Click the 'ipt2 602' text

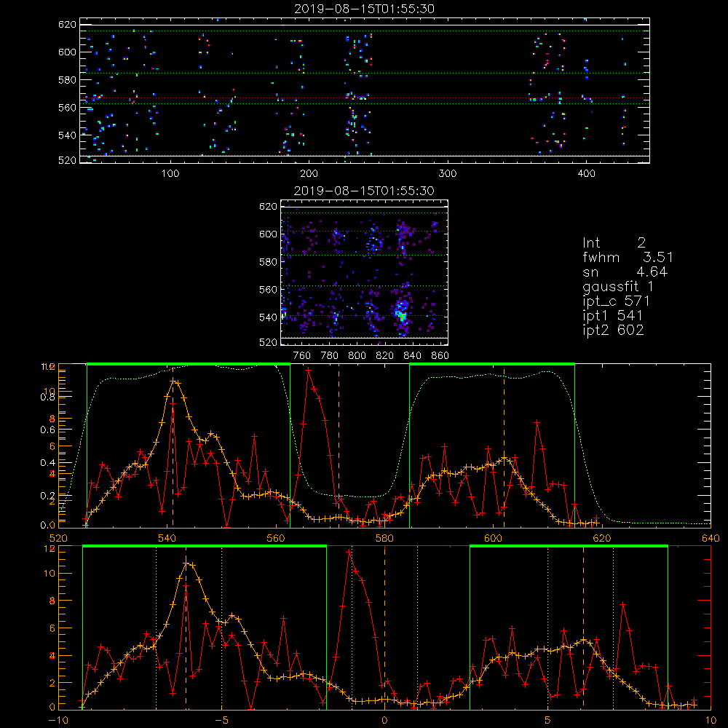[613, 330]
